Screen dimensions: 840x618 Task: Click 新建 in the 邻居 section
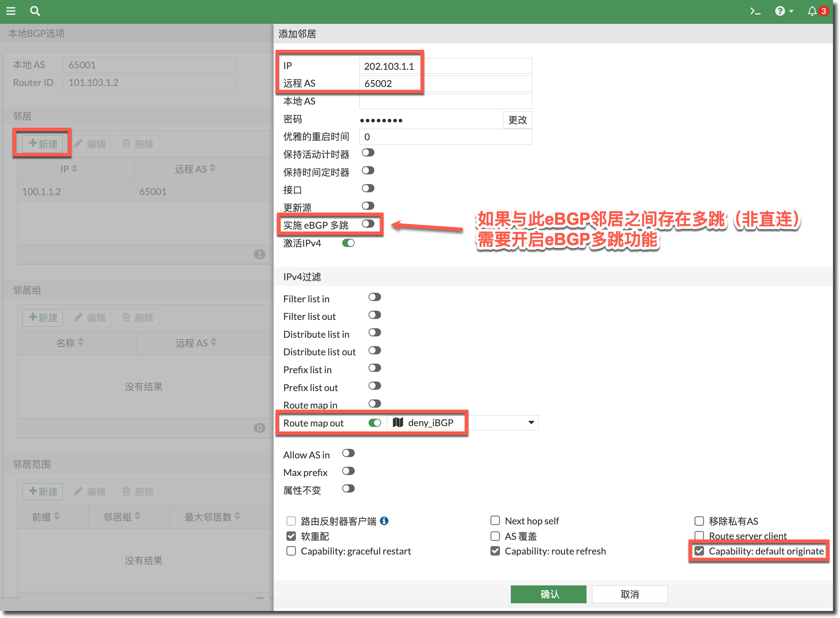(43, 144)
